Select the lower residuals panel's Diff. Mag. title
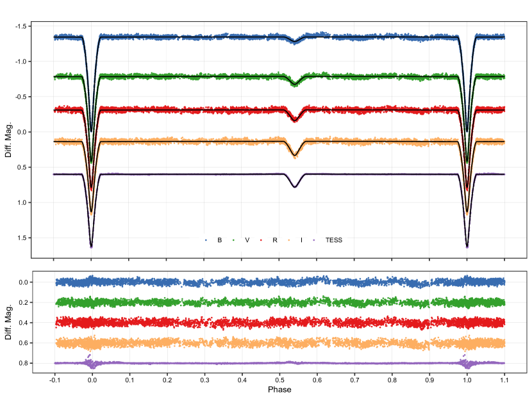Screen dimensions: 532x399 (8, 322)
